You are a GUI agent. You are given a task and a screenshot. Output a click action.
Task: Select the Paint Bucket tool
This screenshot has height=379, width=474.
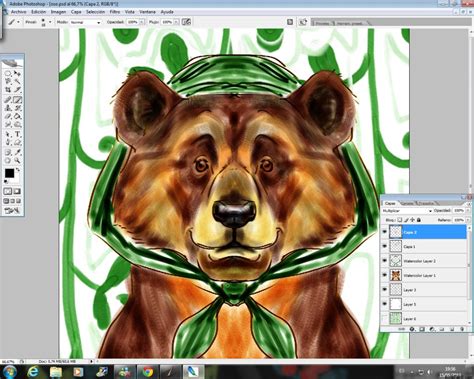(17, 116)
